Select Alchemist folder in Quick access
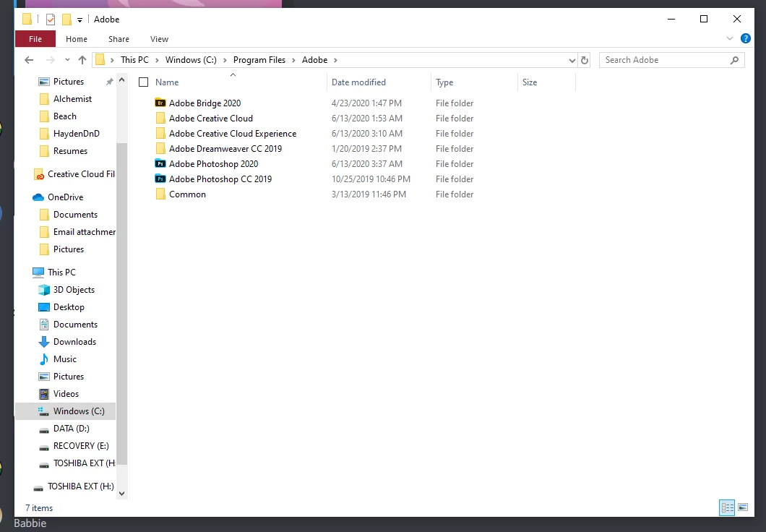766x532 pixels. tap(72, 99)
